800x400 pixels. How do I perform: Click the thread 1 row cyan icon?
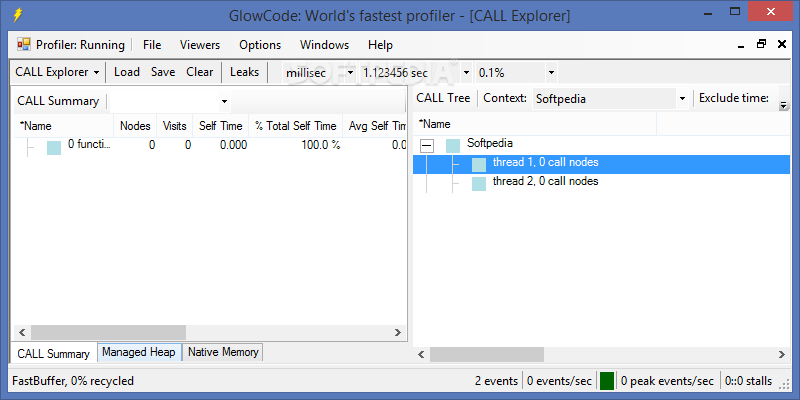click(479, 165)
